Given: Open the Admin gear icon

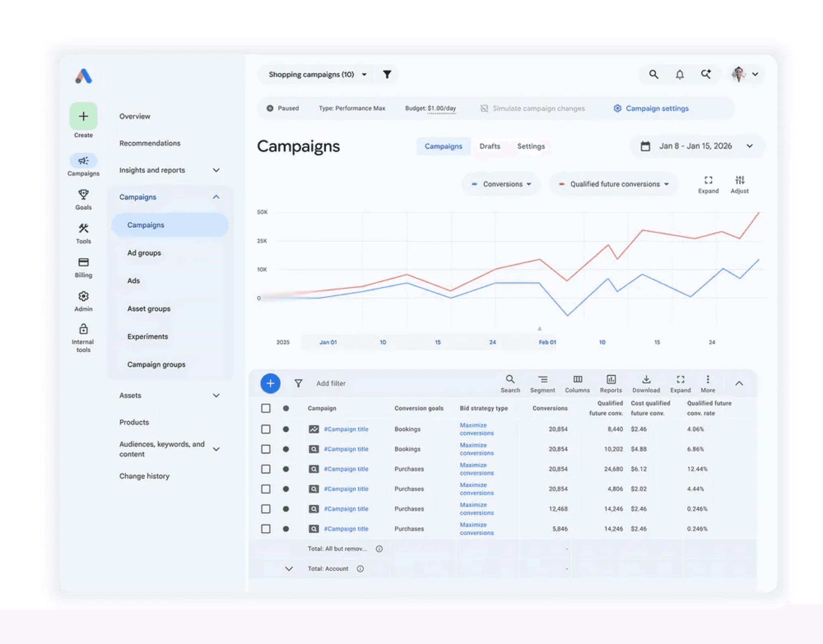Looking at the screenshot, I should pos(83,296).
